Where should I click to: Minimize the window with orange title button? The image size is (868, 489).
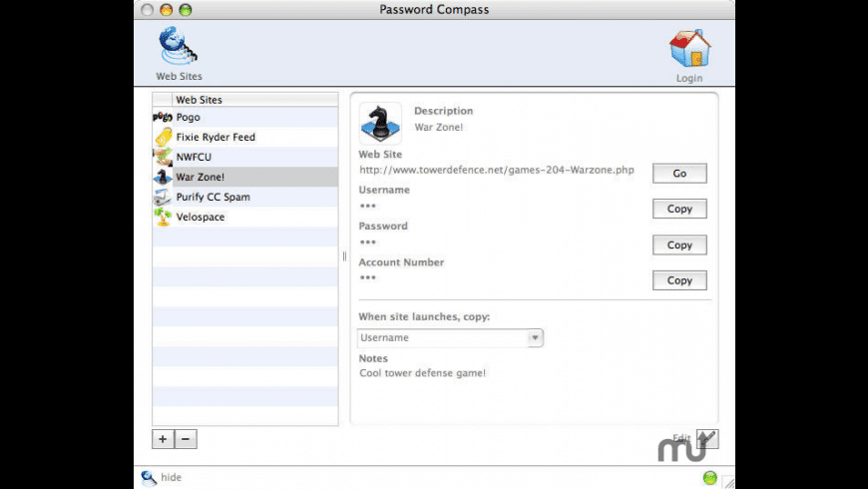(x=166, y=10)
